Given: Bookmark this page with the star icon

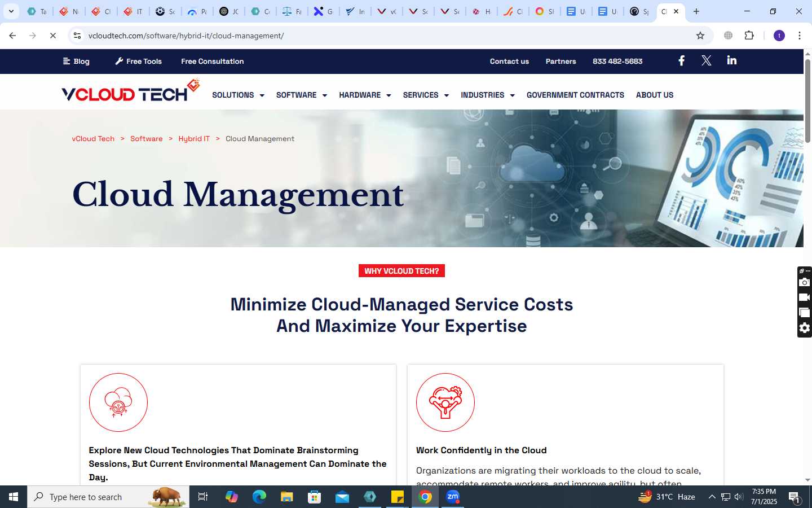Looking at the screenshot, I should 700,36.
